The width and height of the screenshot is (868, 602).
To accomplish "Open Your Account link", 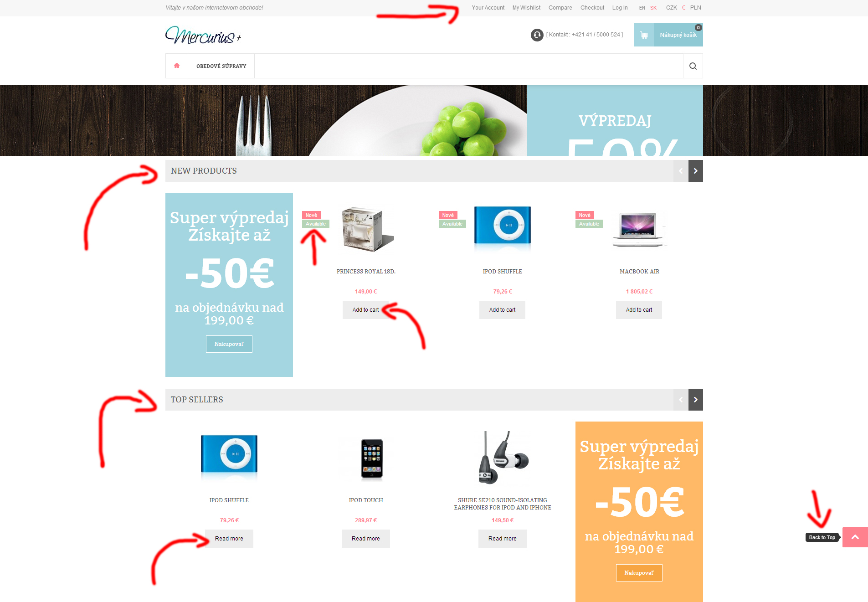I will pos(488,8).
